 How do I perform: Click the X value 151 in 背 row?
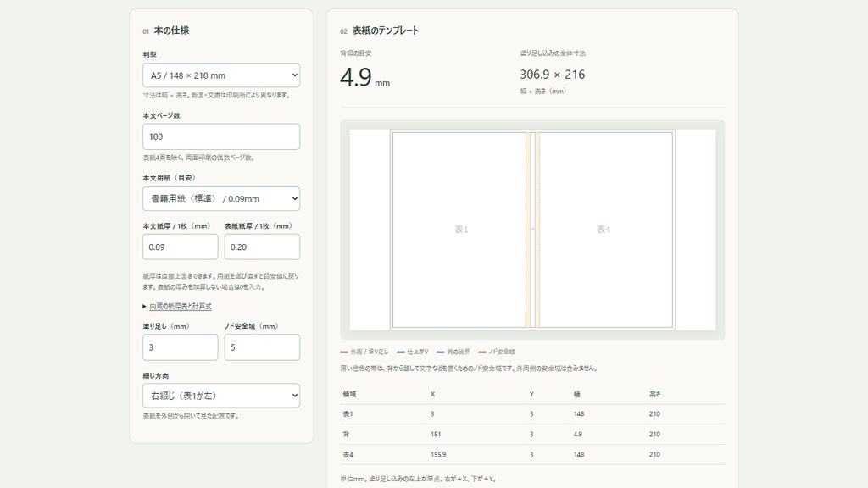point(436,435)
